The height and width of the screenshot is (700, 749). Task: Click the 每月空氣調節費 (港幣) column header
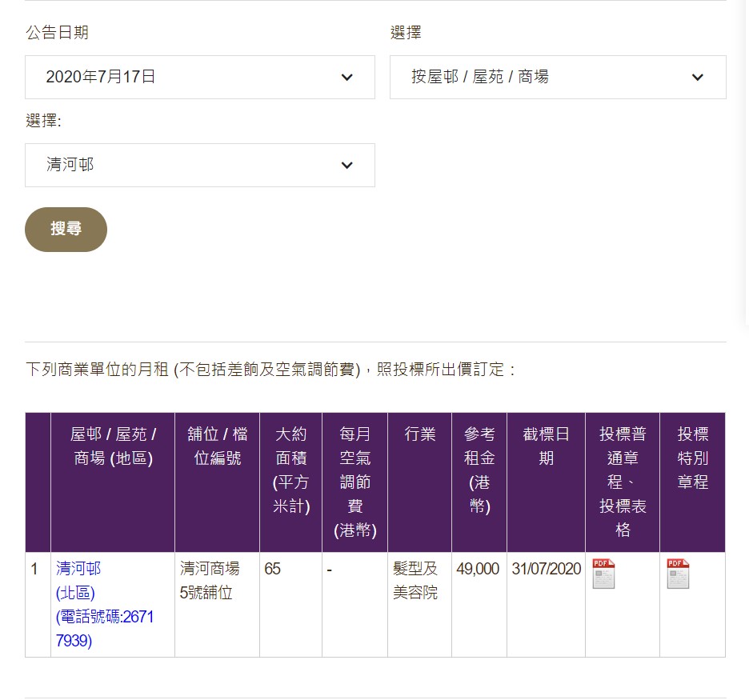pyautogui.click(x=355, y=482)
